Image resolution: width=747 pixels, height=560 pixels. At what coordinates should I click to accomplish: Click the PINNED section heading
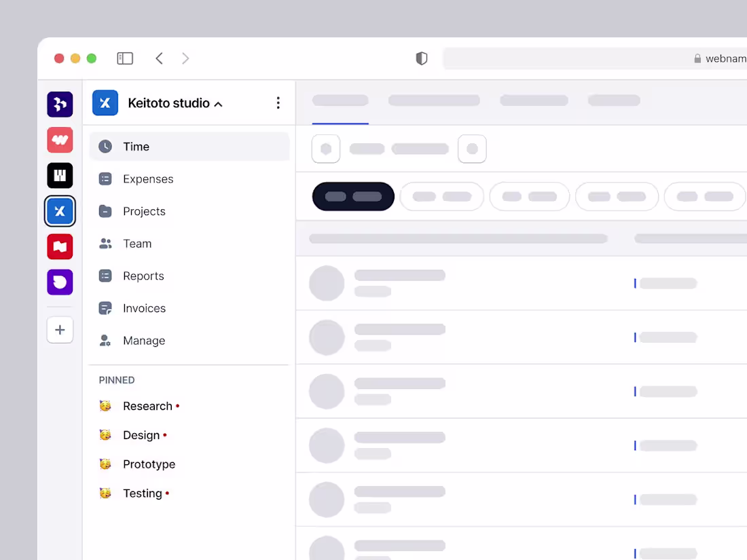point(117,380)
